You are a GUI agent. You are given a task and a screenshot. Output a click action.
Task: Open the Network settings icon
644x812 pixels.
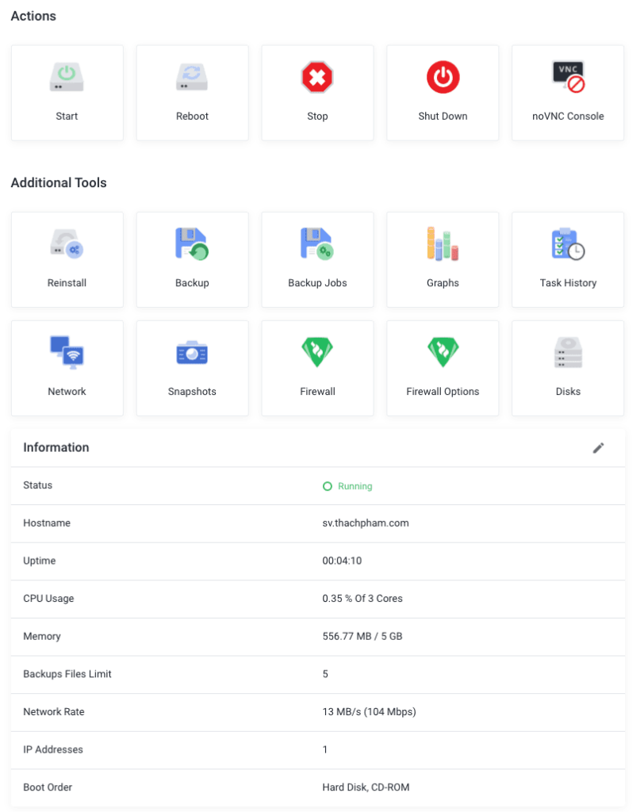pos(67,352)
